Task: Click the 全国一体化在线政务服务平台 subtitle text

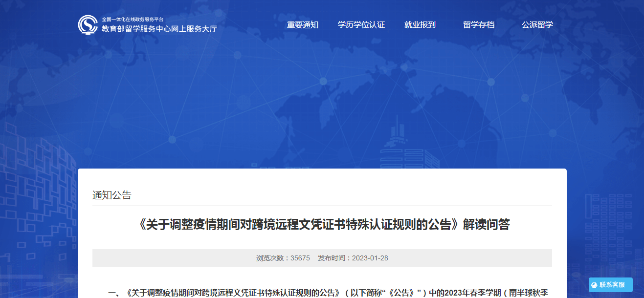Action: pyautogui.click(x=133, y=19)
